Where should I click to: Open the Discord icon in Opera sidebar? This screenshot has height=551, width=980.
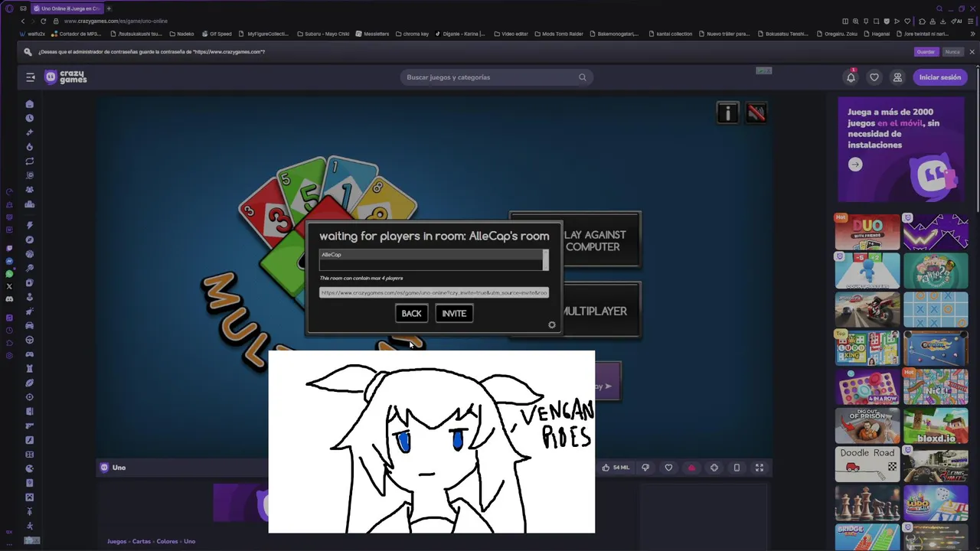point(9,299)
